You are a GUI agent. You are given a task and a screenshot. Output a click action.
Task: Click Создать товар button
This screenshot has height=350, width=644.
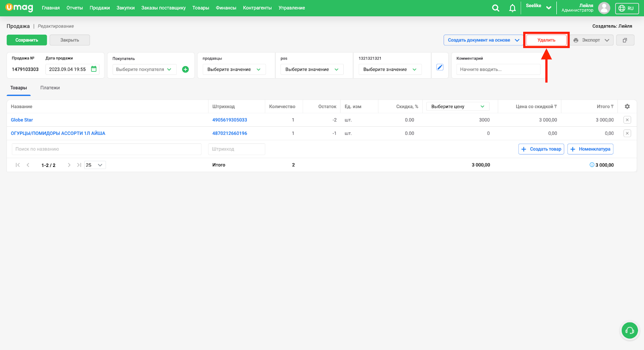click(541, 149)
